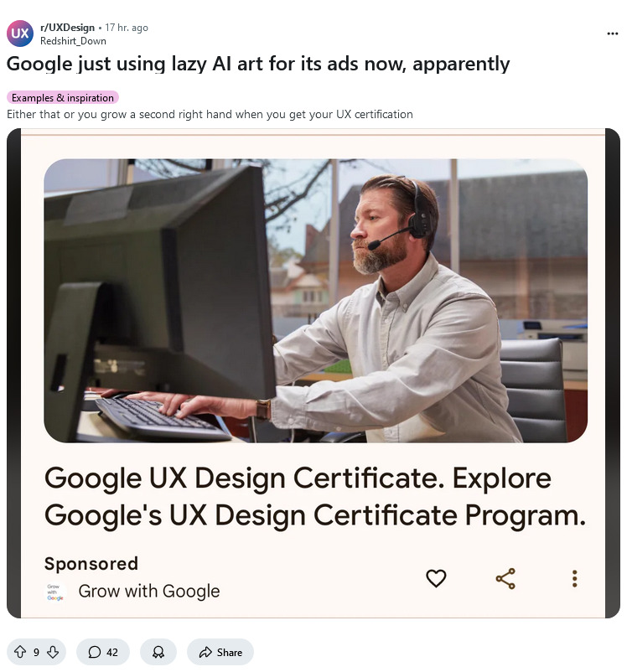Open the ad's vertical three-dot menu
The width and height of the screenshot is (627, 672).
[575, 578]
